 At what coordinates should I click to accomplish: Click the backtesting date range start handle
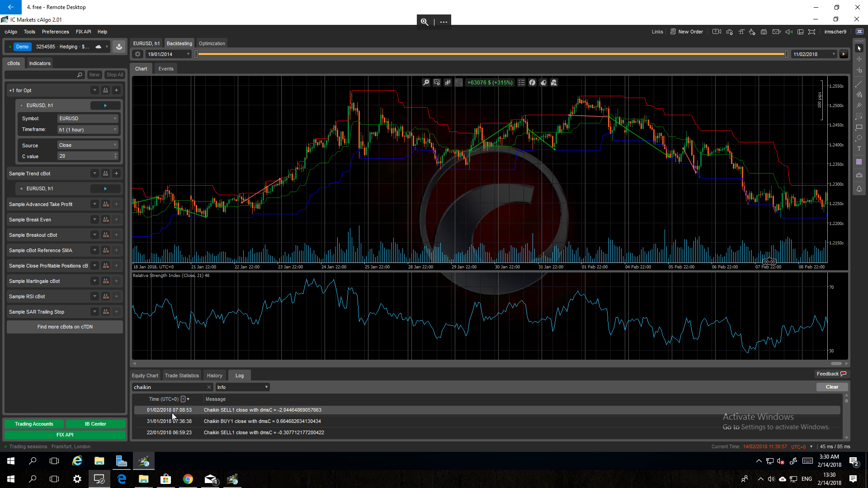(x=196, y=54)
